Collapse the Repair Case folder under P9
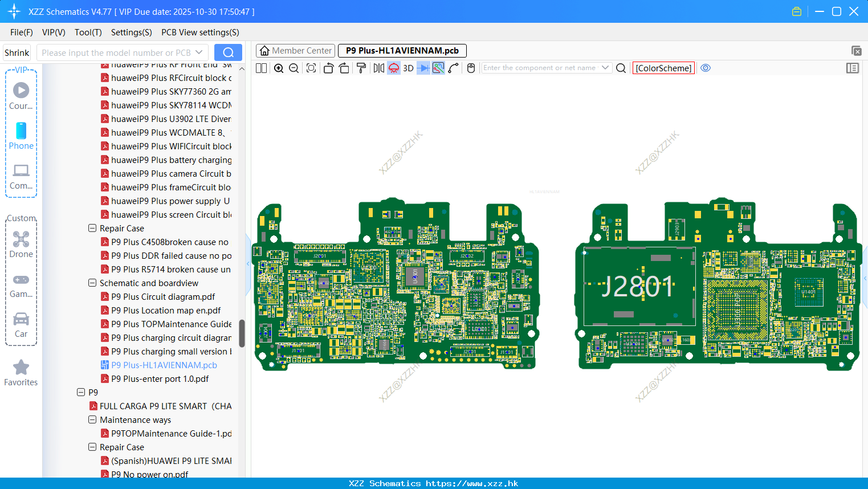The width and height of the screenshot is (868, 489). 92,447
